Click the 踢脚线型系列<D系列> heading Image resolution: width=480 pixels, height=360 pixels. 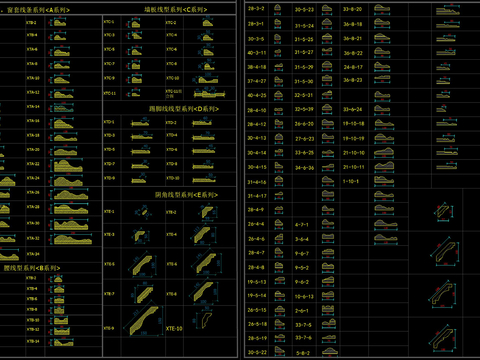(184, 109)
